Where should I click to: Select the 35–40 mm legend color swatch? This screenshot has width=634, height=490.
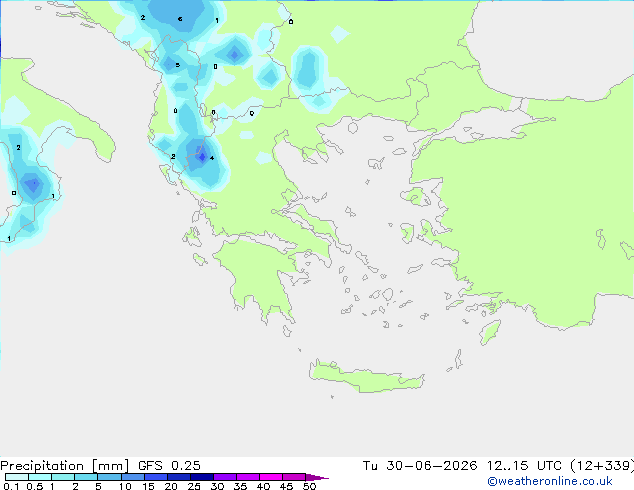click(x=248, y=477)
